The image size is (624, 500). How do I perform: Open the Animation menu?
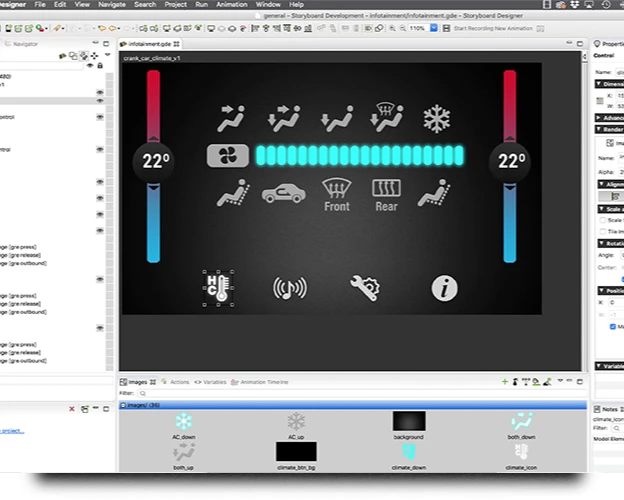coord(232,4)
